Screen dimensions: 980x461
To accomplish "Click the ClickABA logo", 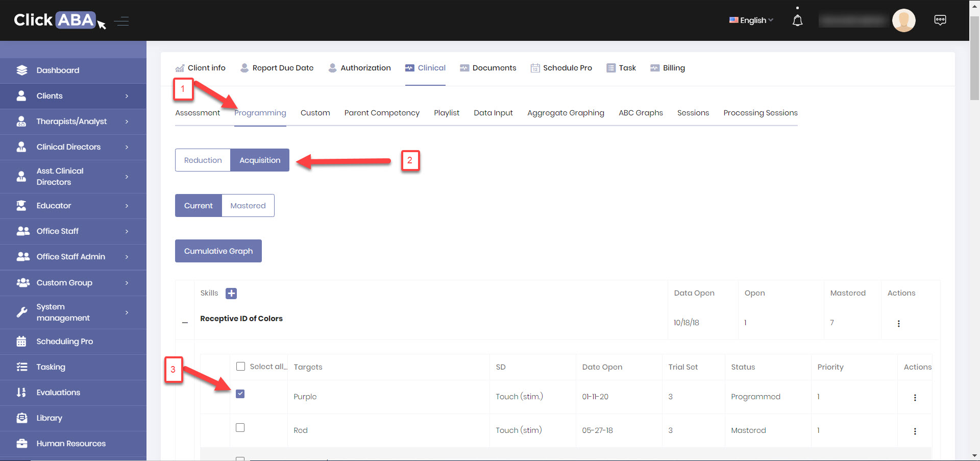I will coord(60,20).
